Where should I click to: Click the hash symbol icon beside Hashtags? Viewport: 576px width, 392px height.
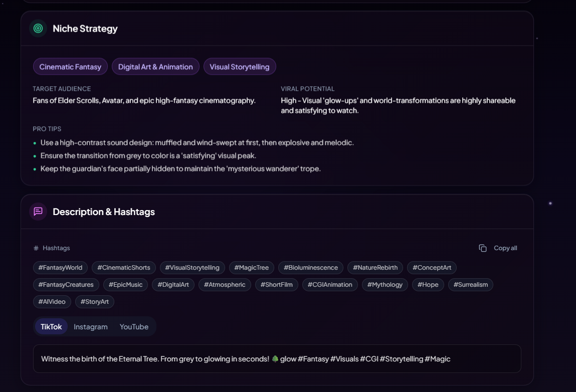click(36, 248)
